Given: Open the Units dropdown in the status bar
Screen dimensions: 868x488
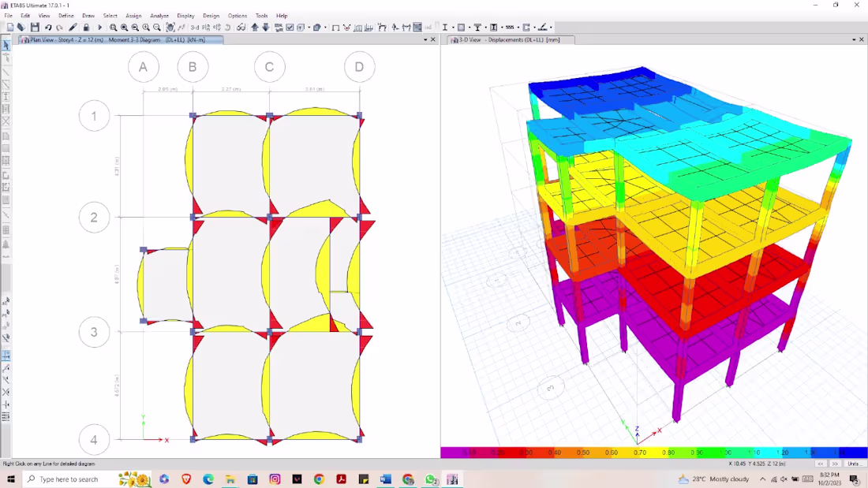Looking at the screenshot, I should tap(856, 464).
